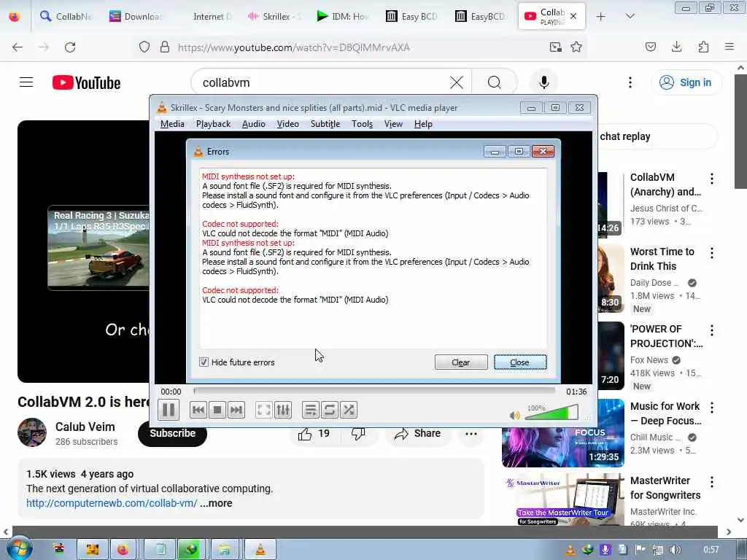Toggle VLC fullscreen mode
747x560 pixels.
(263, 410)
